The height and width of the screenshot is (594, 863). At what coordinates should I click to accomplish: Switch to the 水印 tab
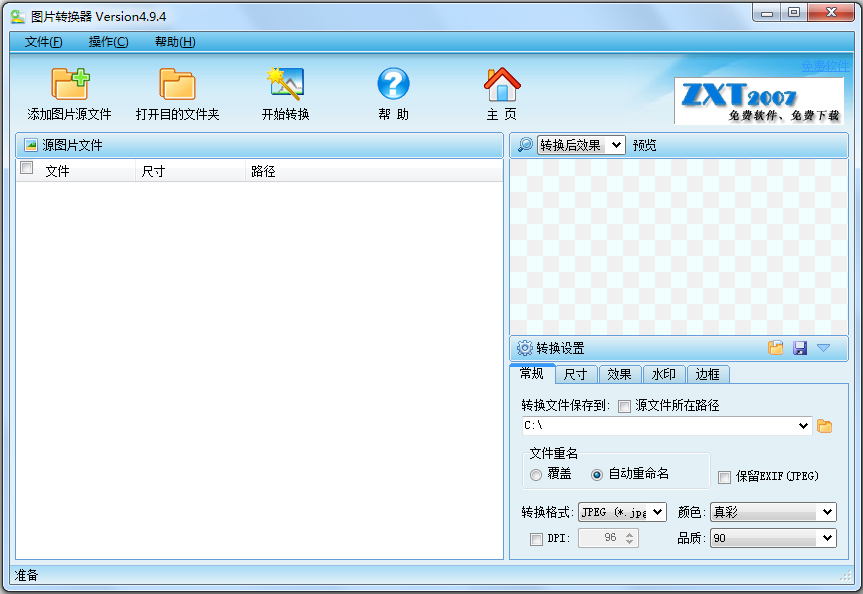663,374
